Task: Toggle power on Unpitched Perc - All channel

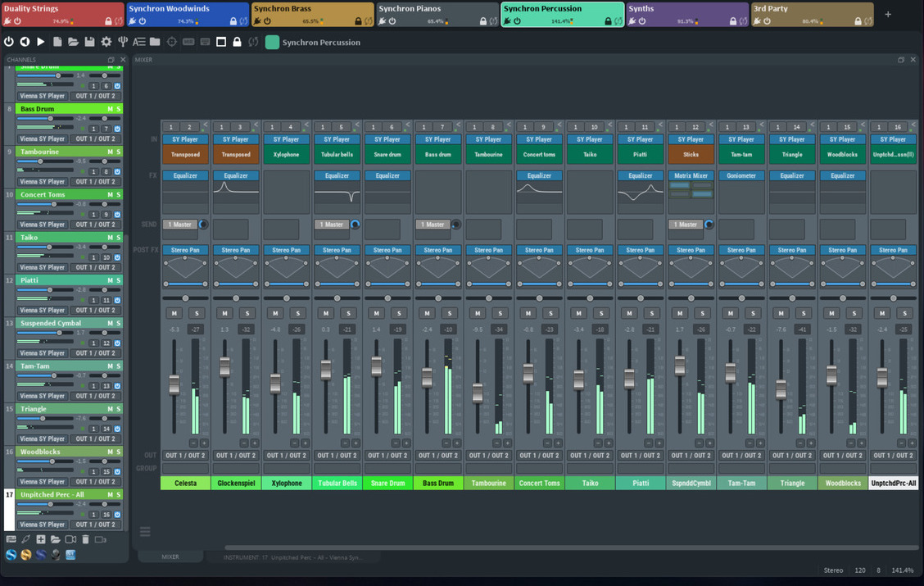Action: [117, 515]
